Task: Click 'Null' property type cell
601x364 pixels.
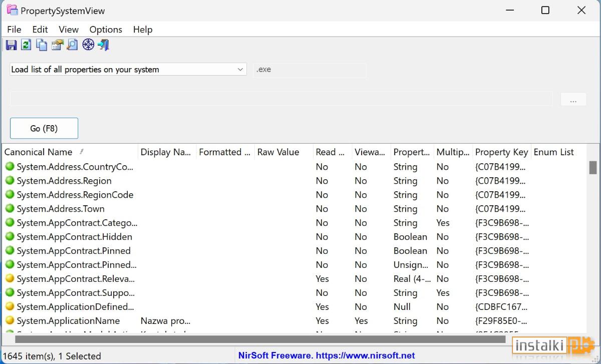Action: pyautogui.click(x=402, y=307)
